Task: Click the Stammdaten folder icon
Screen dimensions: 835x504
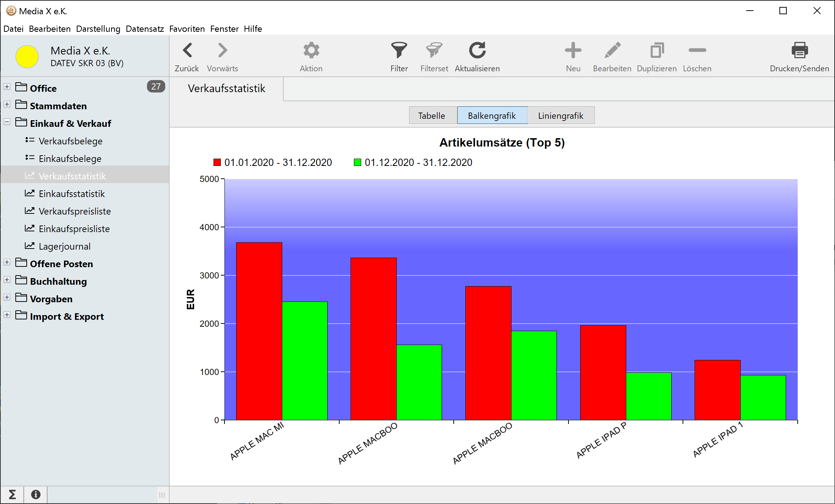Action: point(21,105)
